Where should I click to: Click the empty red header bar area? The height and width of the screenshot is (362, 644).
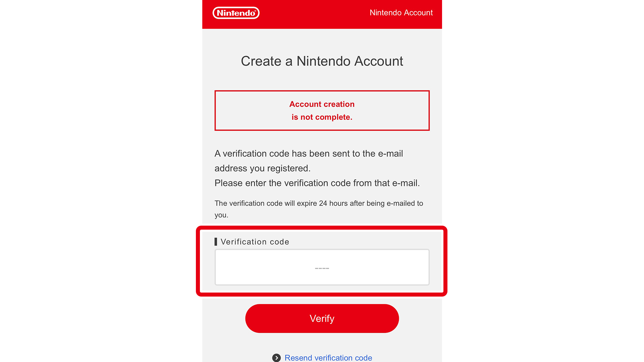tap(315, 14)
